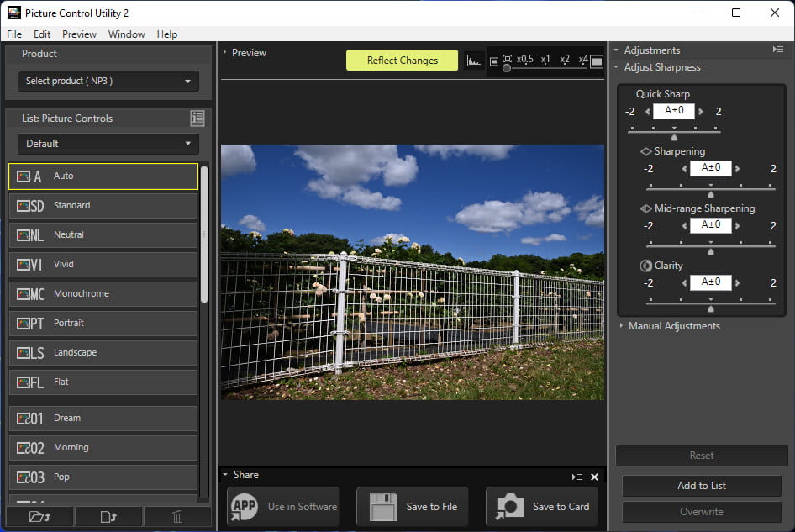The image size is (795, 532).
Task: Increase Quick Sharp with right arrow
Action: 701,112
